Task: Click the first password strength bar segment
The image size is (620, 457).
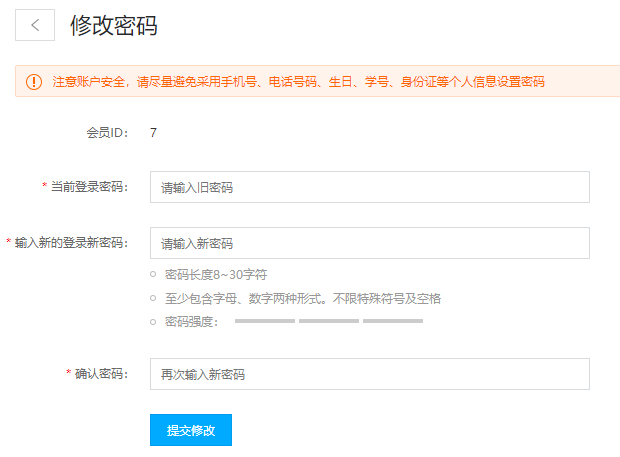Action: (264, 321)
